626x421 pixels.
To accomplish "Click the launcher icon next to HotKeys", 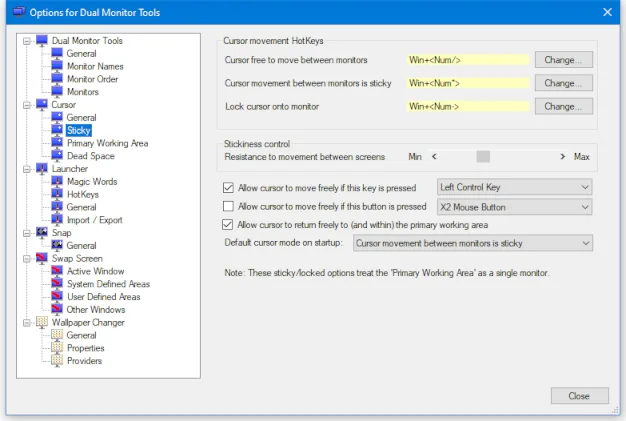I will [57, 194].
